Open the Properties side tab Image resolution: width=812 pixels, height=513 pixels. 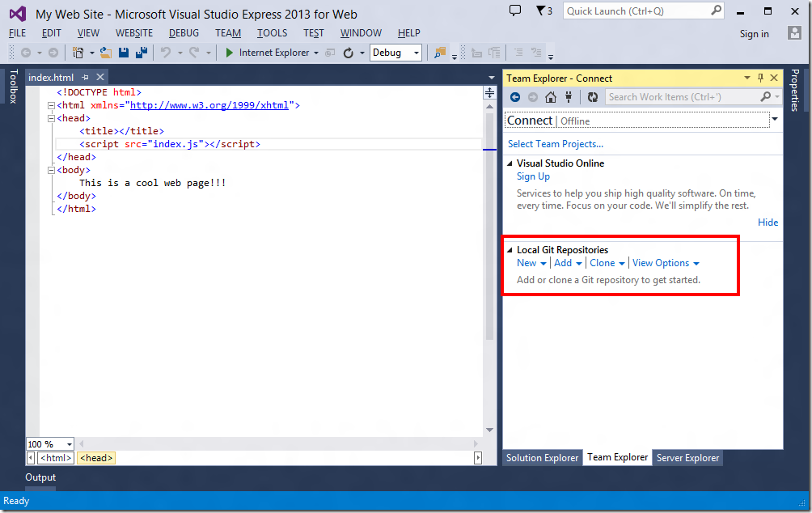pyautogui.click(x=795, y=90)
